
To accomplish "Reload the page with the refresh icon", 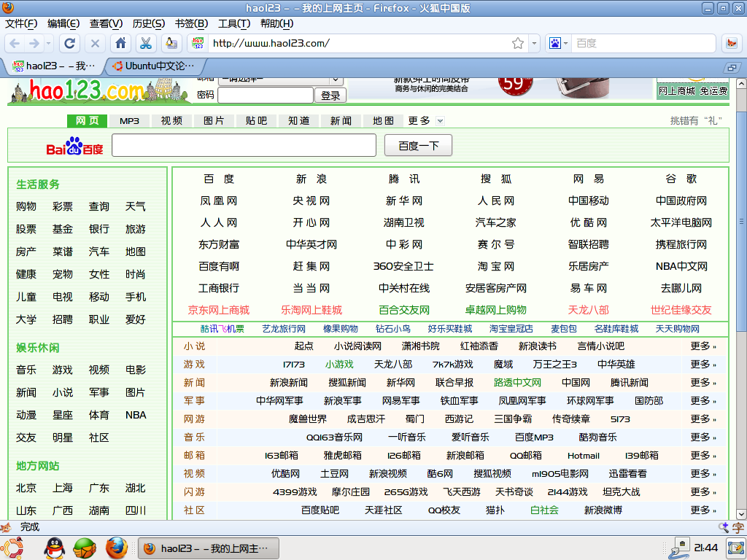I will coord(69,43).
